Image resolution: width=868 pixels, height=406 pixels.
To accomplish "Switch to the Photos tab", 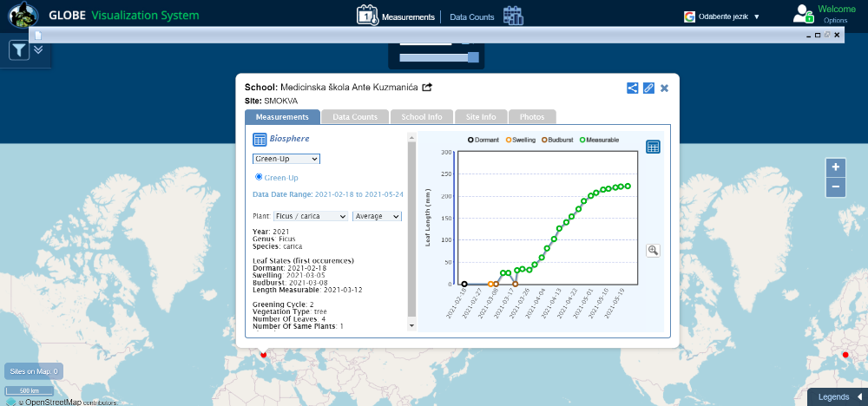I will [532, 117].
